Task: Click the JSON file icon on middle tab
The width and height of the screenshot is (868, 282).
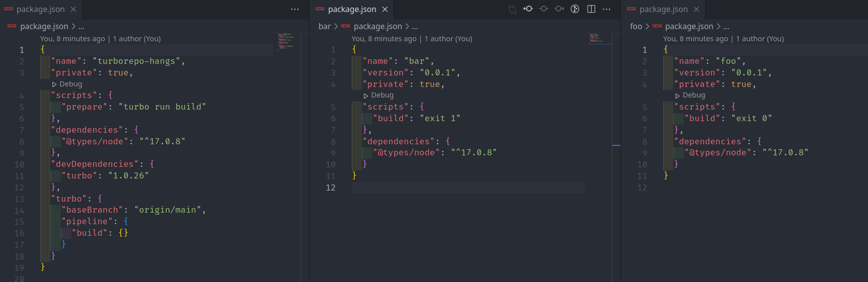Action: click(320, 9)
